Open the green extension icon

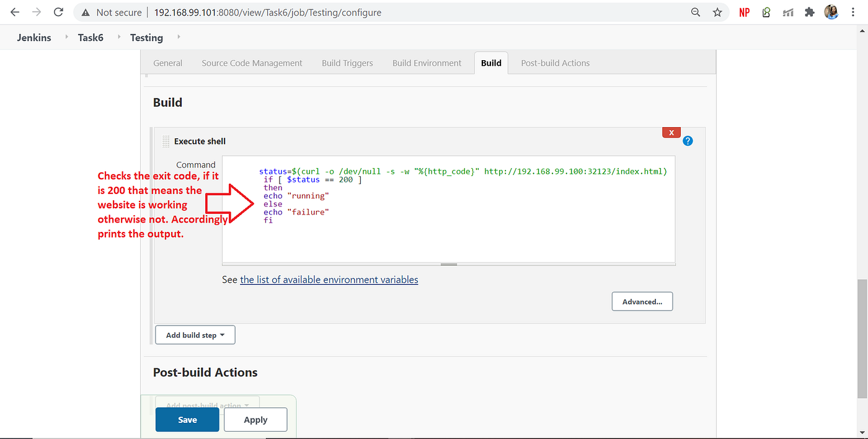pyautogui.click(x=767, y=12)
